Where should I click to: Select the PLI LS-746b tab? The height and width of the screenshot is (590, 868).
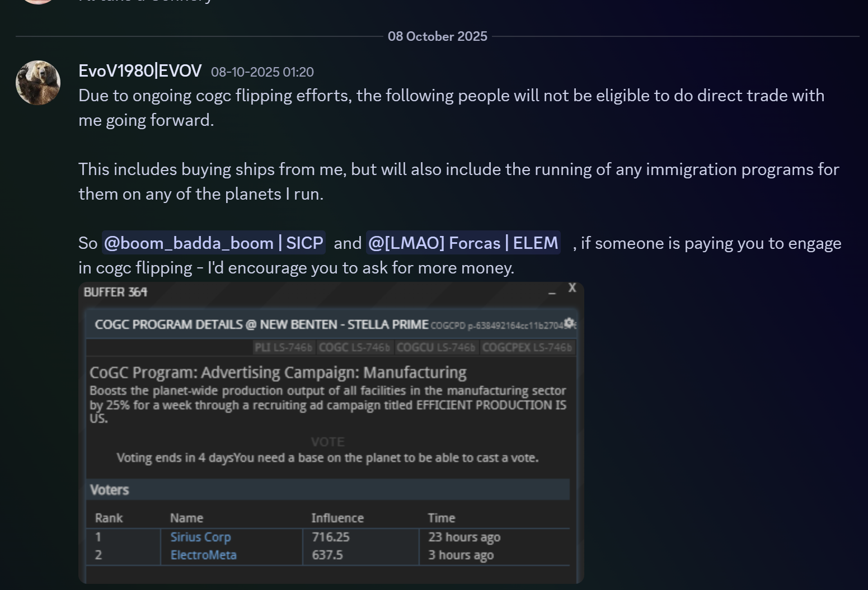283,348
